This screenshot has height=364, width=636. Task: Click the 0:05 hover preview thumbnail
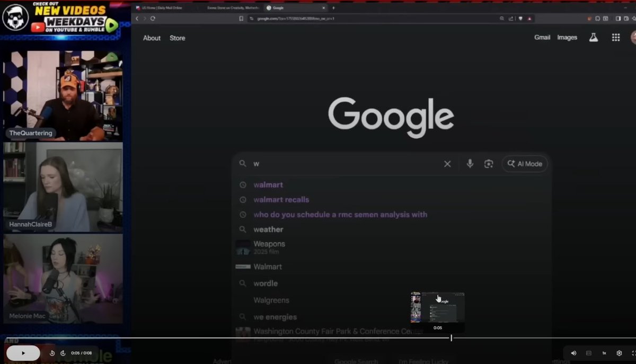click(438, 307)
